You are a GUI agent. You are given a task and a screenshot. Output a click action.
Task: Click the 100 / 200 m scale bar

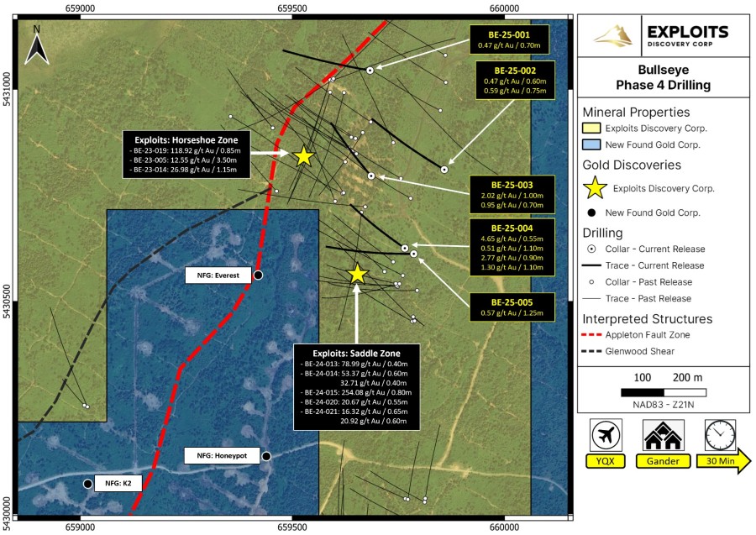(664, 392)
